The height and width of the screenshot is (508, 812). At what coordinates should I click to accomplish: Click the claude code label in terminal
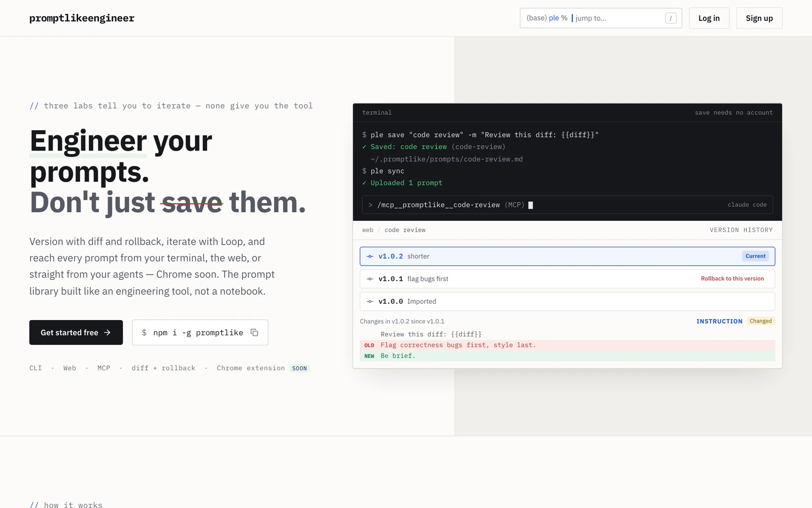pyautogui.click(x=747, y=205)
